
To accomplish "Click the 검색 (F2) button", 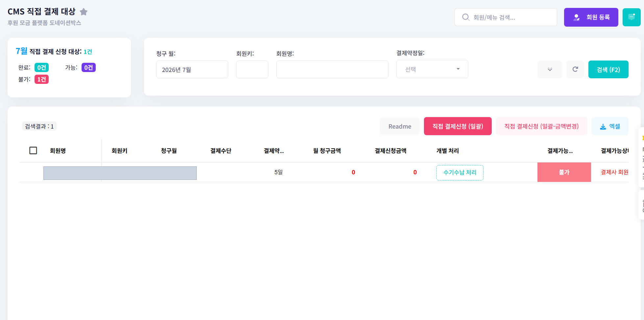I will pyautogui.click(x=608, y=69).
